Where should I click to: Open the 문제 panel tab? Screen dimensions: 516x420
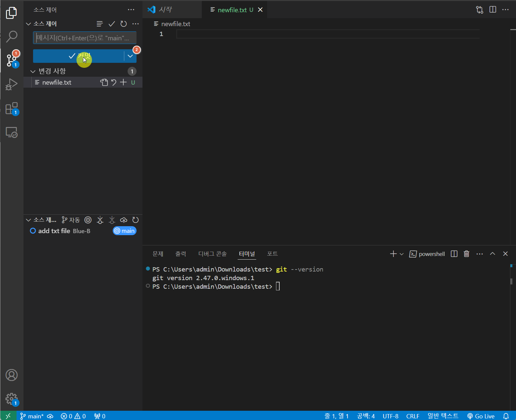158,254
